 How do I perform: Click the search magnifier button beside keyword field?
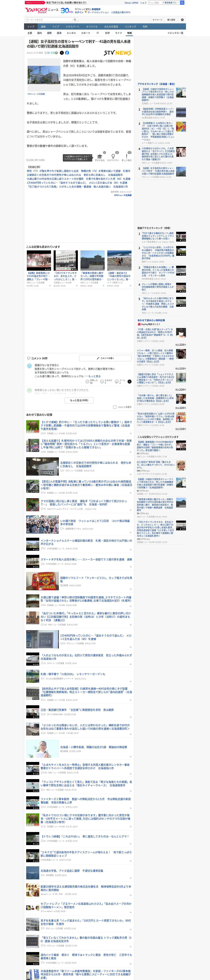coord(75,20)
